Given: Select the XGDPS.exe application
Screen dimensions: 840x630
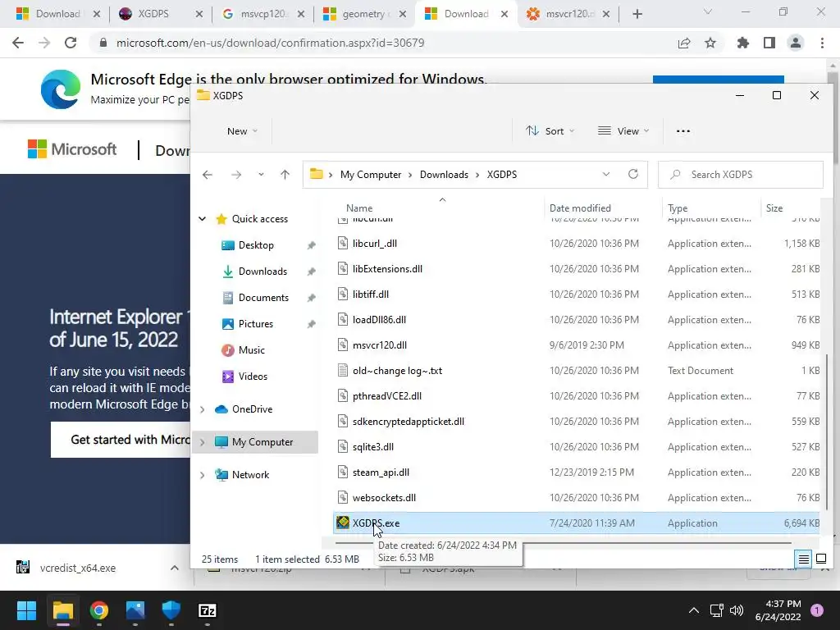Looking at the screenshot, I should point(577,523).
